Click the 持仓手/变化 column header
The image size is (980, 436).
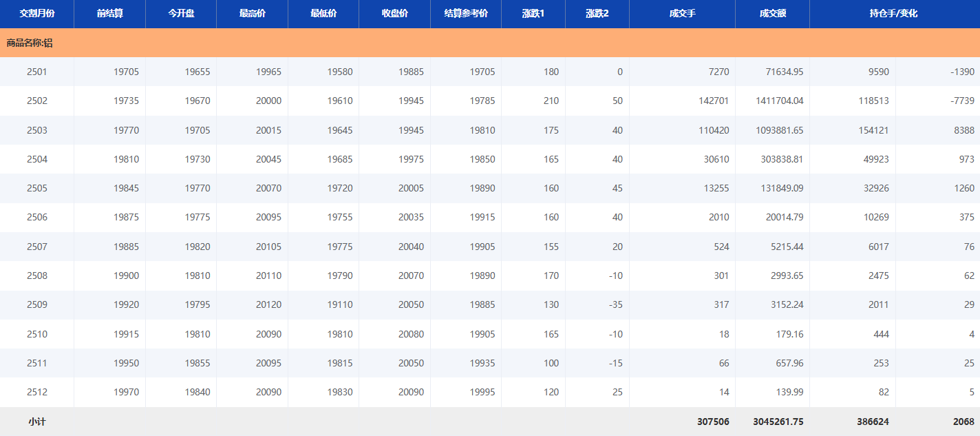click(x=894, y=14)
